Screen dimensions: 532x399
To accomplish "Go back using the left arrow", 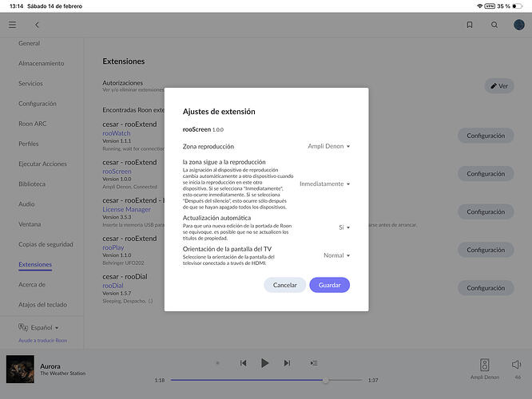I will (x=37, y=25).
